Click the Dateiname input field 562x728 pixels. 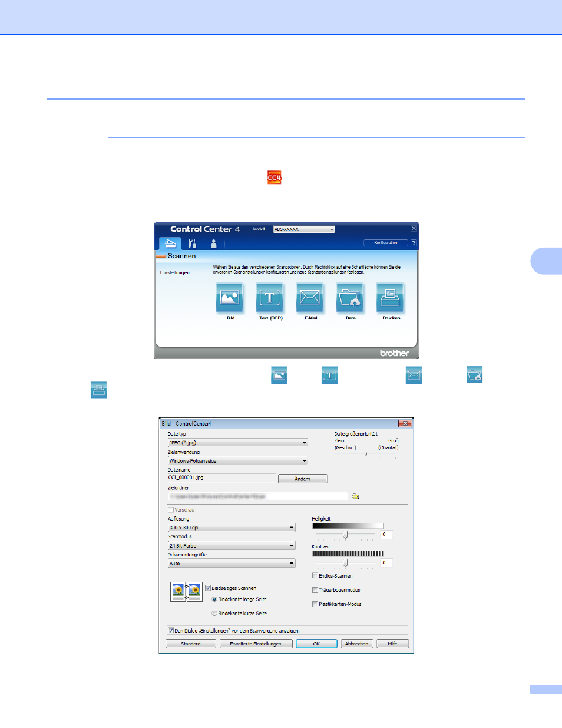[x=221, y=478]
